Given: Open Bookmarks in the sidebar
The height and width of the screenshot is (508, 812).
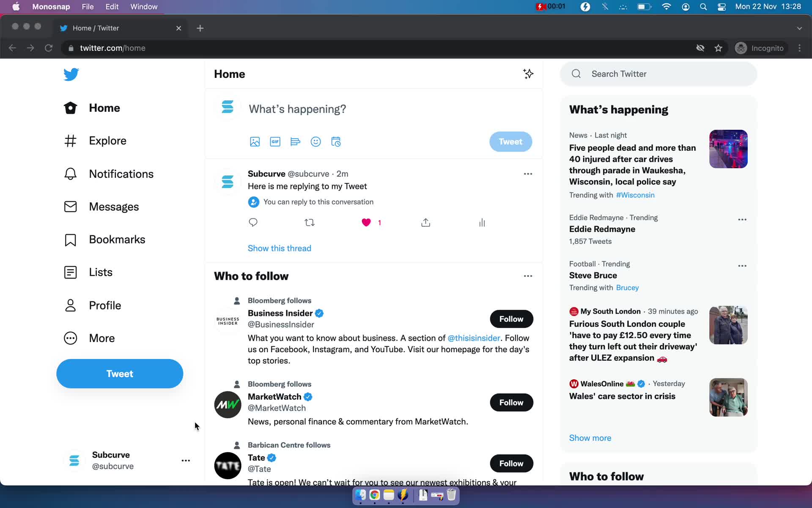Looking at the screenshot, I should (104, 240).
